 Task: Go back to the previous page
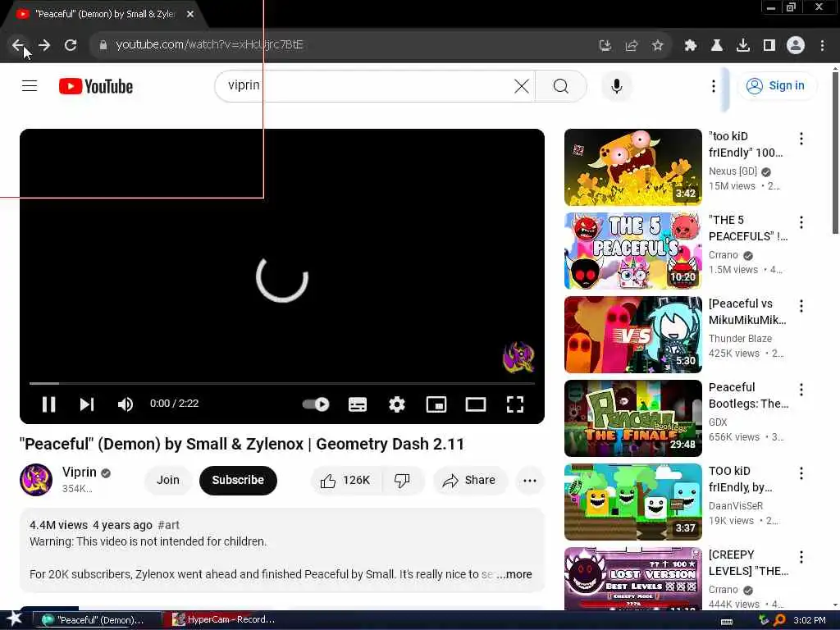[x=18, y=45]
